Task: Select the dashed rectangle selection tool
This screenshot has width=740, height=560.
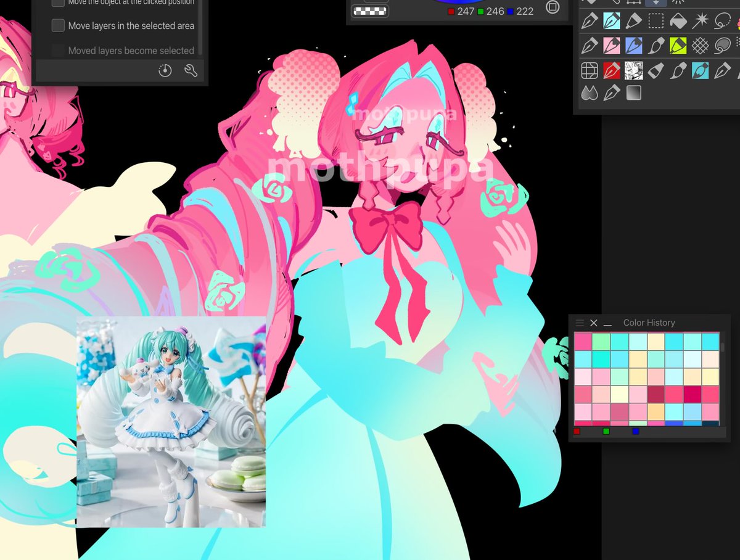Action: 656,21
